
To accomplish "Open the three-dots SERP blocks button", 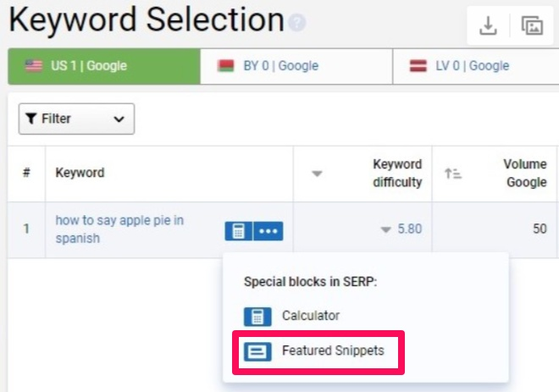I will [268, 230].
